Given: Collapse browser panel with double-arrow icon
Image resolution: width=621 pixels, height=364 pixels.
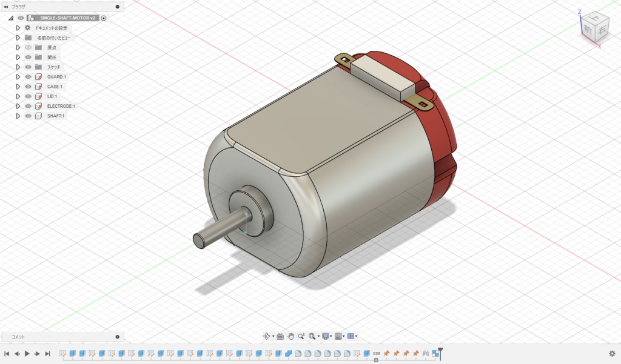Looking at the screenshot, I should pos(5,7).
